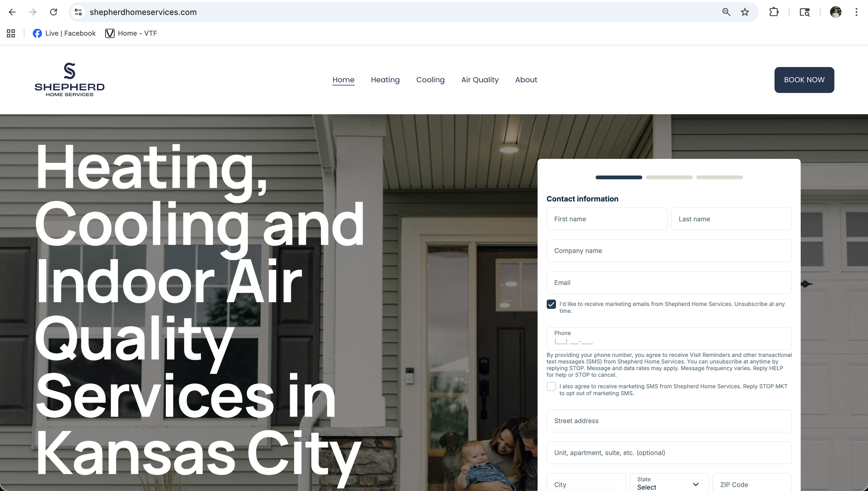
Task: Open the Heating nav menu item
Action: point(385,80)
